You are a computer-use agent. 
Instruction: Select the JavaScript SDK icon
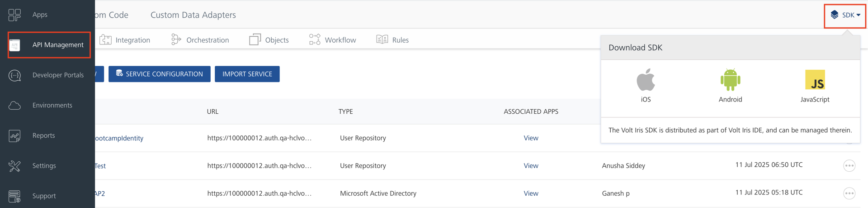coord(815,80)
